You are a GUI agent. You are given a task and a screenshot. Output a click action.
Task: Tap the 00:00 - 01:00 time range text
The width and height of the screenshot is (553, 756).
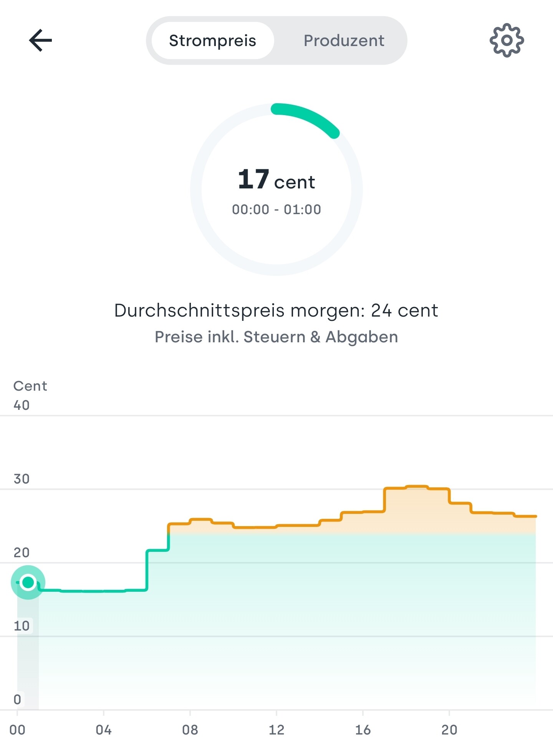point(276,210)
